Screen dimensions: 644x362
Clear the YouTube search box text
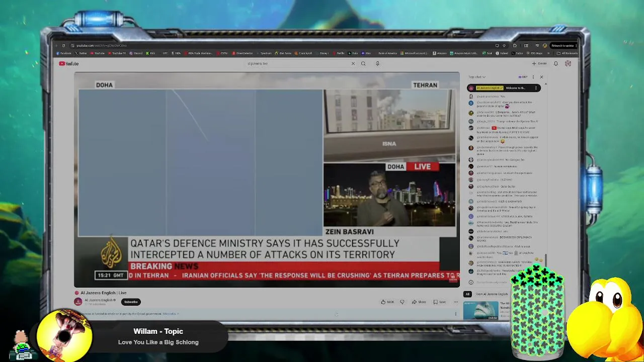click(x=353, y=63)
